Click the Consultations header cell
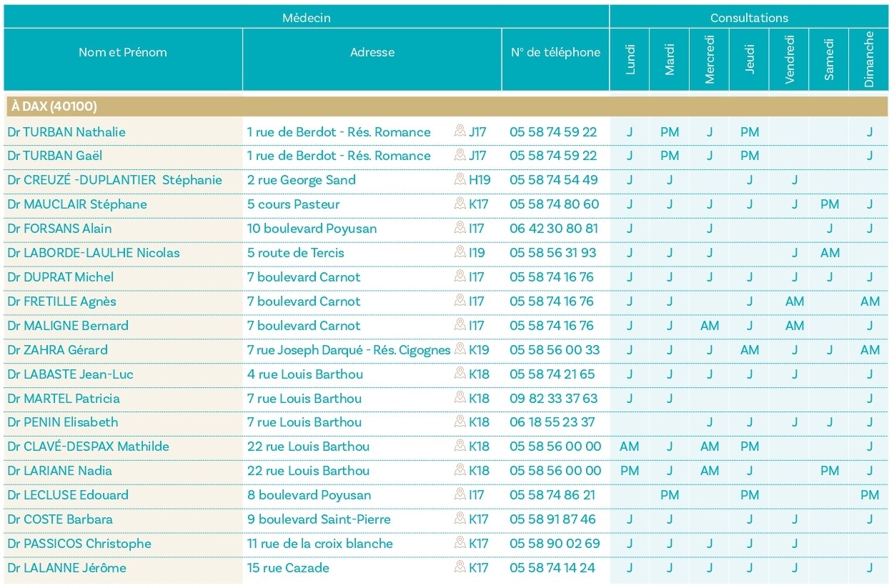This screenshot has width=894, height=588. point(749,17)
